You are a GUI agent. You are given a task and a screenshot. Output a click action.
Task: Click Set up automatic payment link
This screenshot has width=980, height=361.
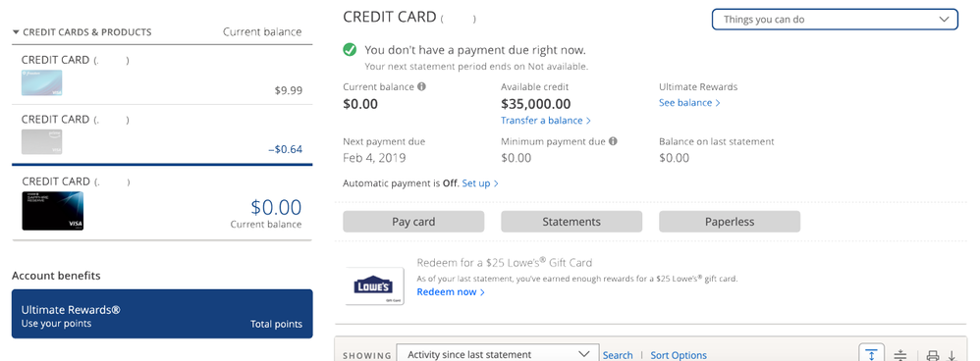(x=480, y=183)
